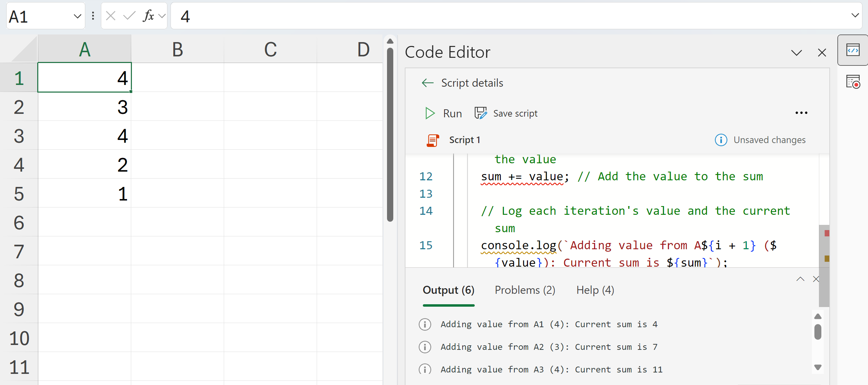The image size is (868, 385).
Task: Run the script with the play icon
Action: tap(430, 113)
